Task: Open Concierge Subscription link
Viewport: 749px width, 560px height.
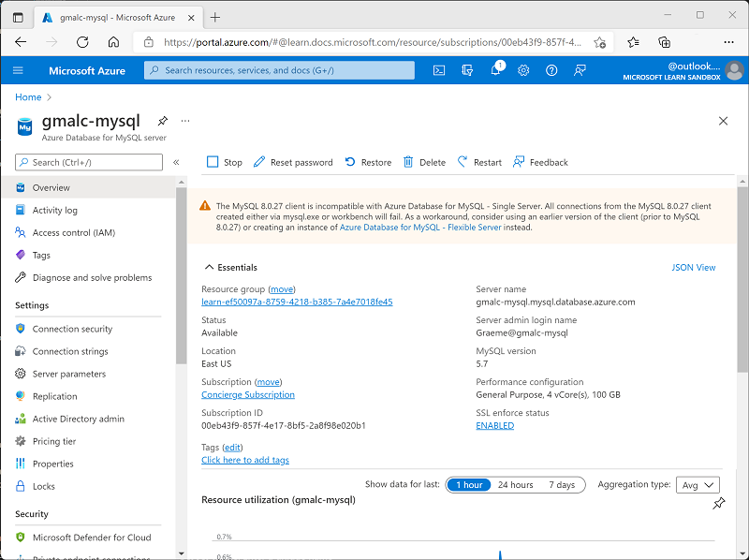Action: (x=248, y=394)
